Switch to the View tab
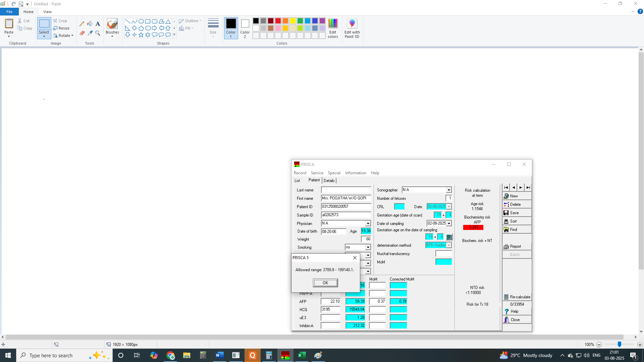The image size is (644, 362). point(47,12)
